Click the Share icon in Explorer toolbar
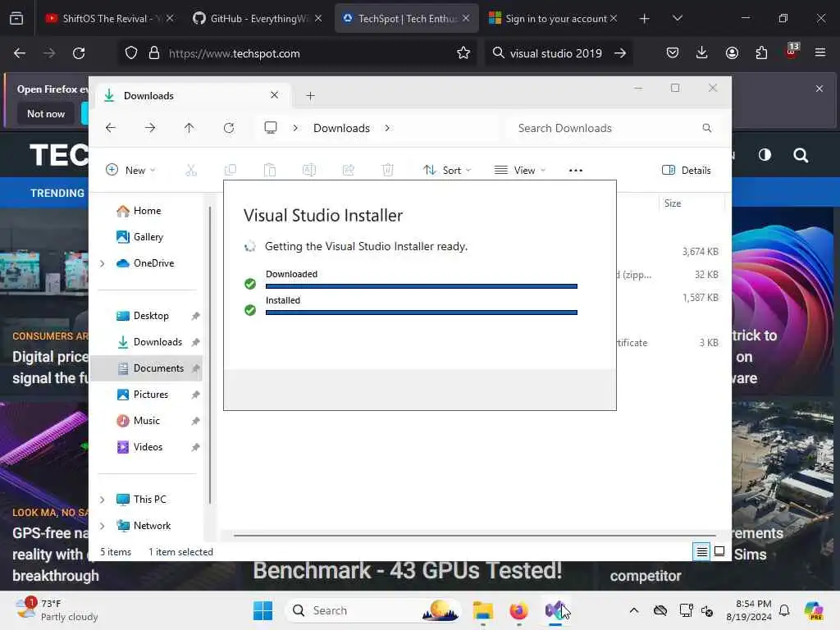The height and width of the screenshot is (630, 840). point(348,171)
